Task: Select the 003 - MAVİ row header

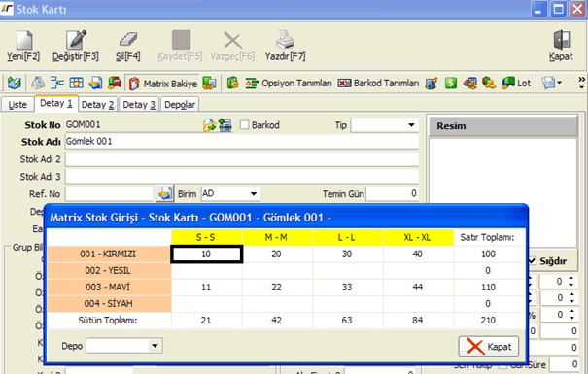Action: [x=109, y=288]
